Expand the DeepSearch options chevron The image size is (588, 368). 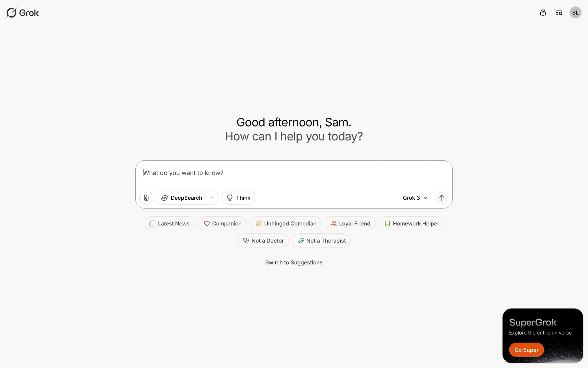[212, 198]
